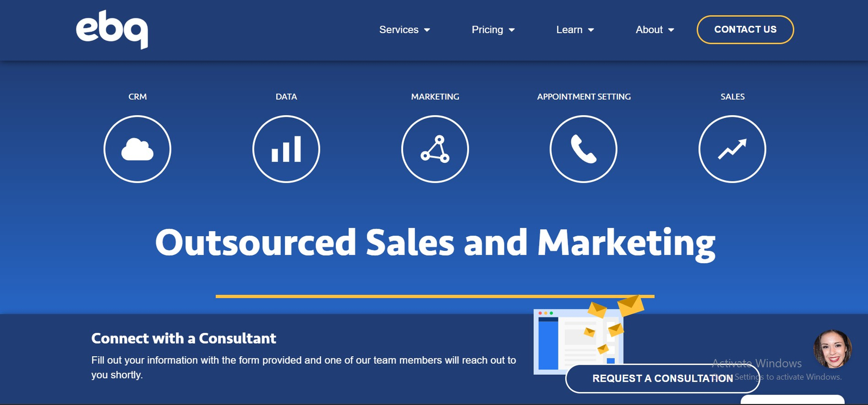
Task: Open the chat agent avatar
Action: [x=832, y=349]
